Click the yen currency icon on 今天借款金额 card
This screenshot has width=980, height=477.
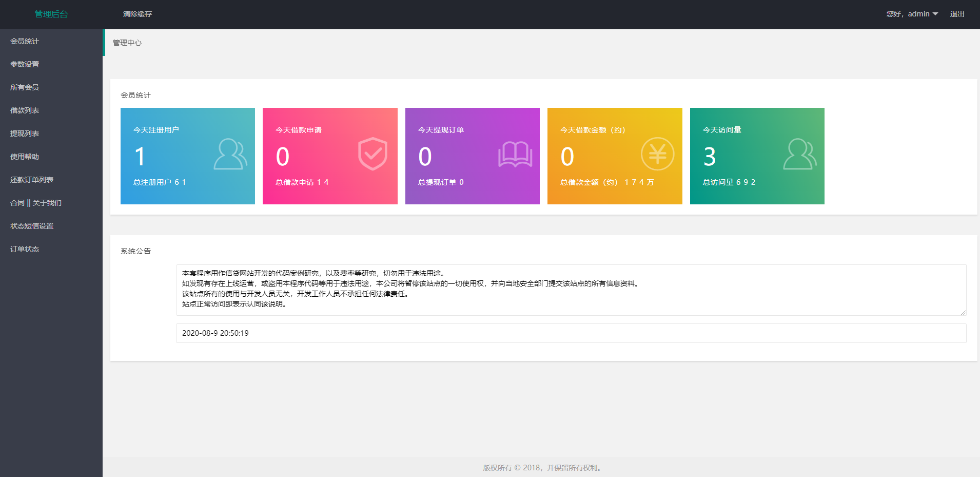(x=658, y=153)
